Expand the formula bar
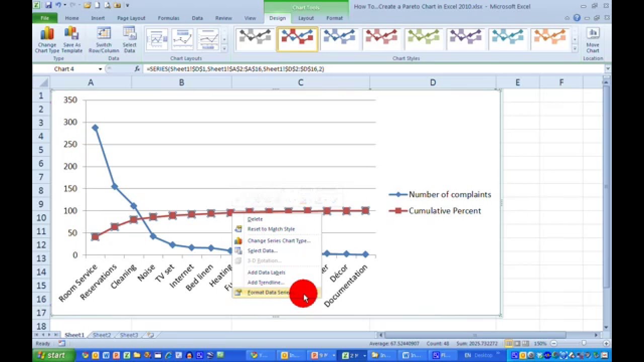The image size is (644, 362). coord(608,69)
